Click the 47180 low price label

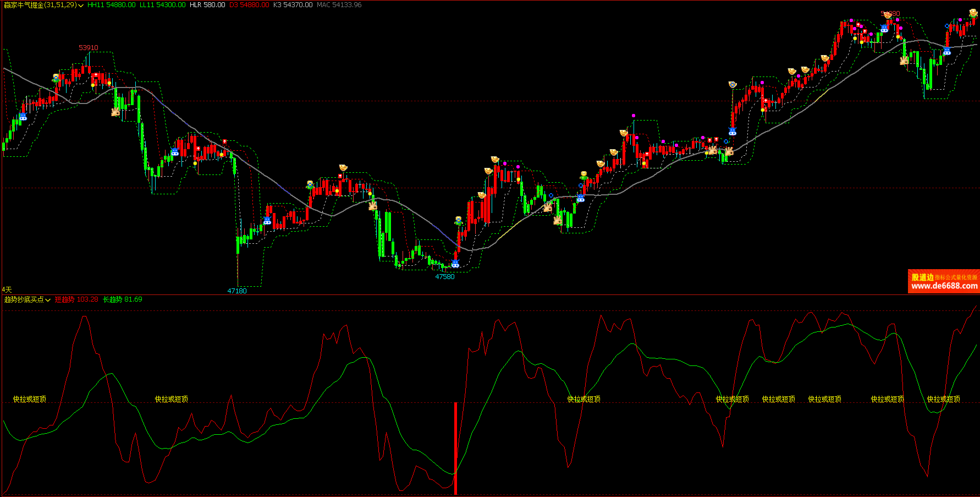click(x=237, y=291)
